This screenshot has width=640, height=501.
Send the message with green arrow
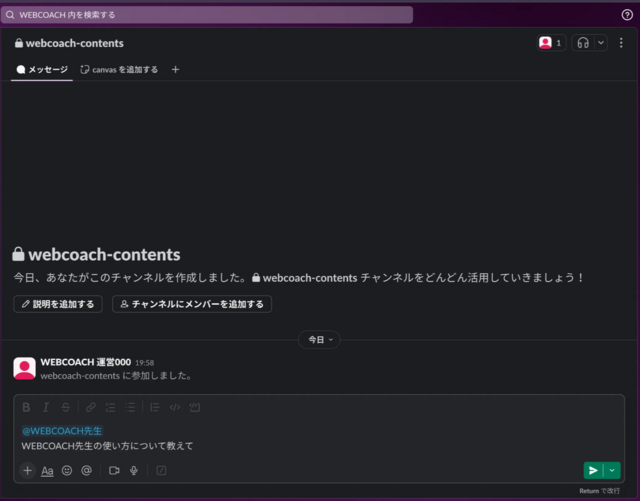593,470
